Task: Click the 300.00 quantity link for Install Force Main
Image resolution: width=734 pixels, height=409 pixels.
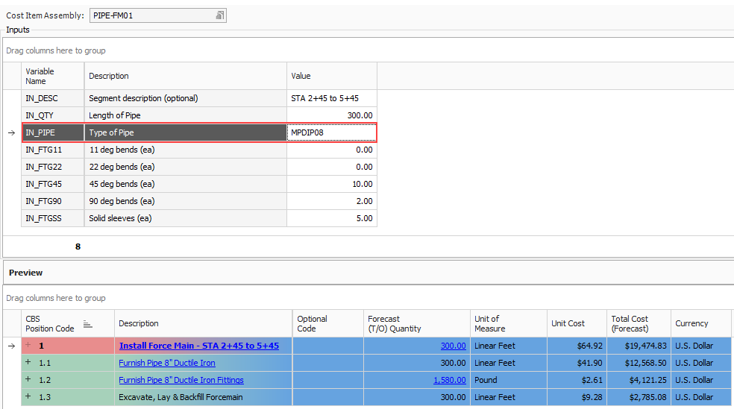Action: (x=452, y=346)
